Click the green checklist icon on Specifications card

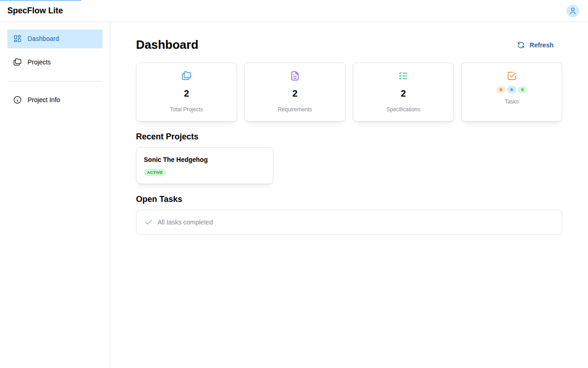403,76
